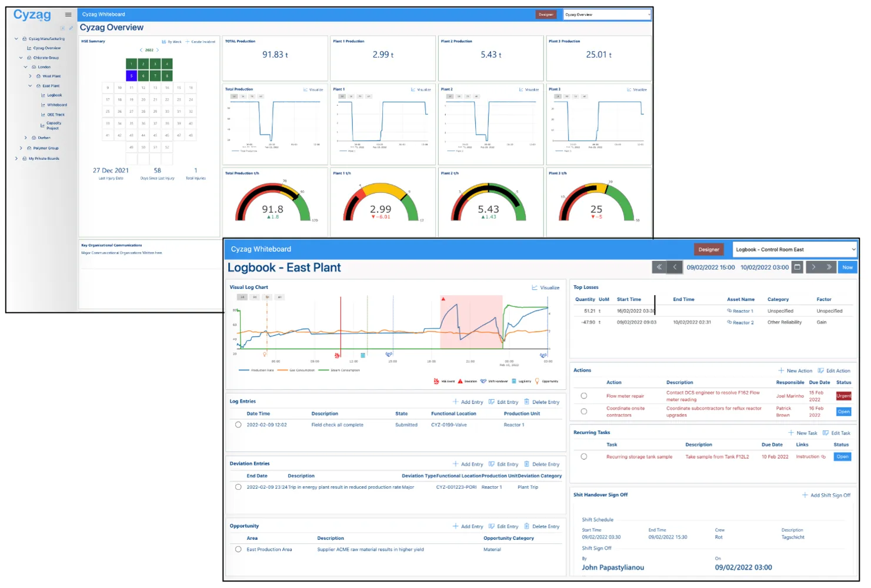Select the Flow meter repair action radio
Viewport: 871px width, 588px height.
[x=584, y=396]
